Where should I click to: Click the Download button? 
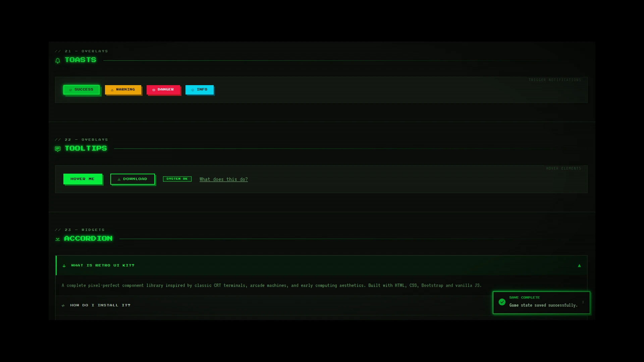pyautogui.click(x=132, y=179)
